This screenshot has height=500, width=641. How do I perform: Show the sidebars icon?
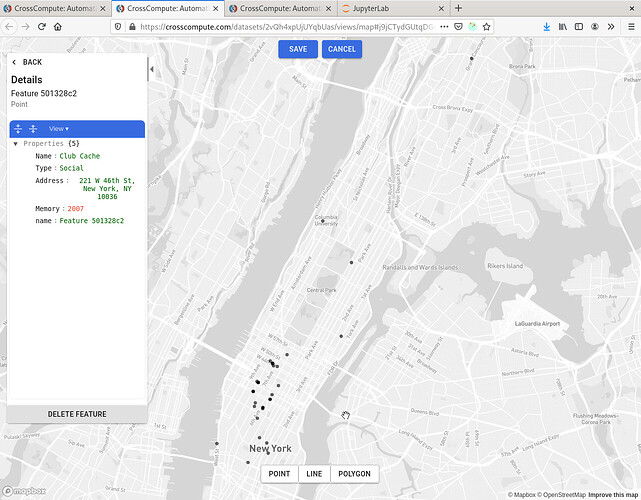pos(578,27)
